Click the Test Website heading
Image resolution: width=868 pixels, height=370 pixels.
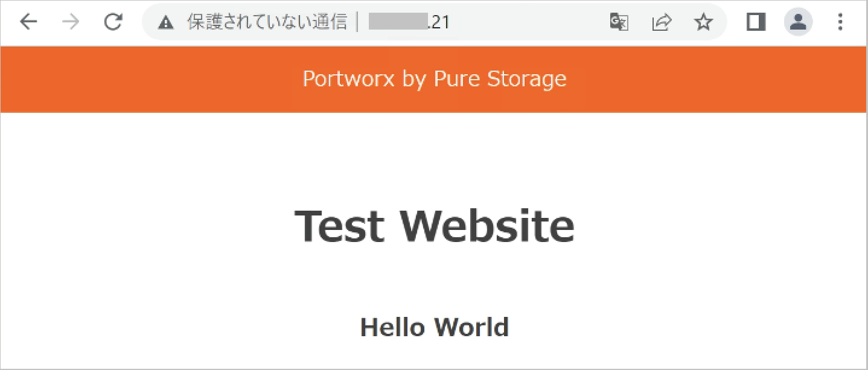[x=435, y=226]
